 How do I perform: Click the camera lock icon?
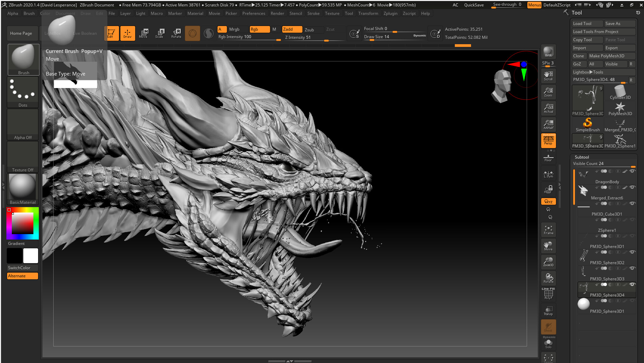point(548,189)
